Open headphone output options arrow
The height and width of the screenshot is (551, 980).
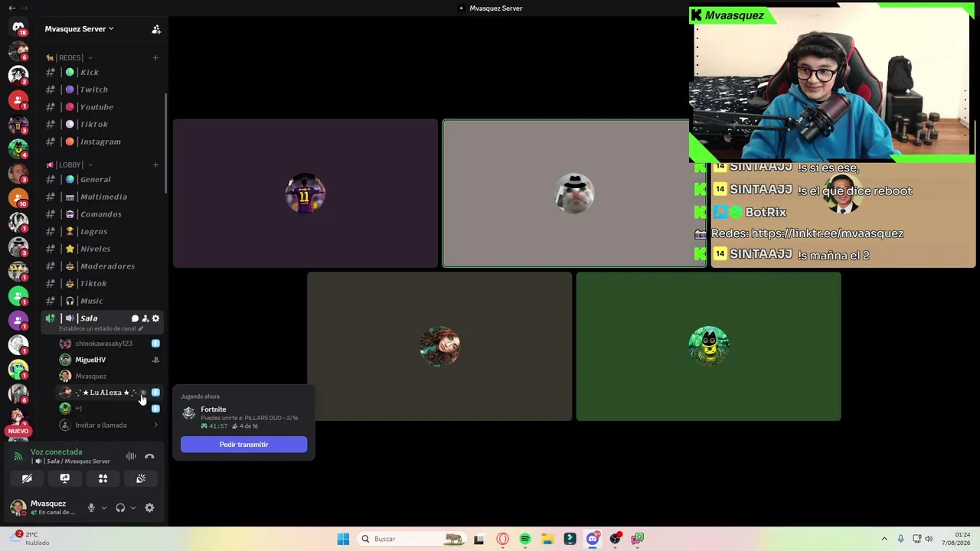click(133, 507)
